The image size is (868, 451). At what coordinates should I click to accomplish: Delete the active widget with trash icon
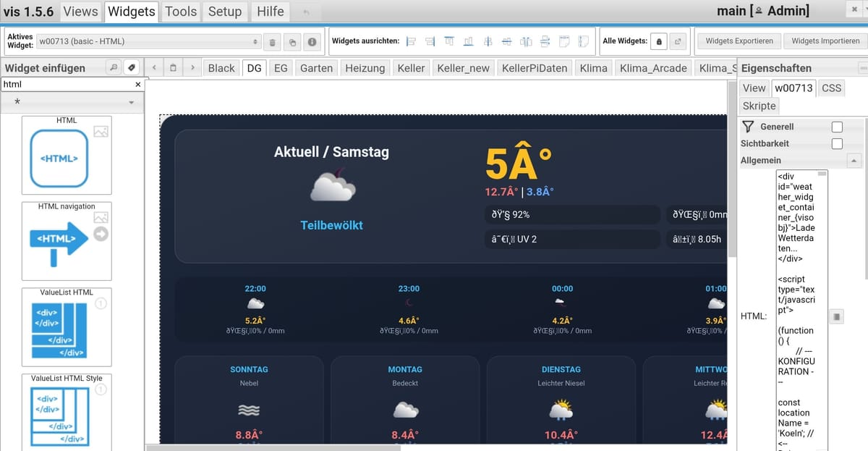tap(272, 42)
